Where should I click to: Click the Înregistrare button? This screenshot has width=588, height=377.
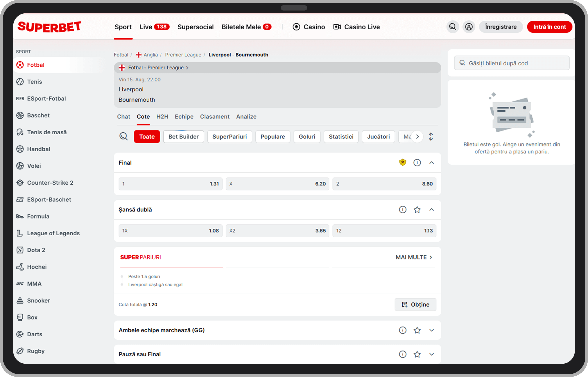501,27
